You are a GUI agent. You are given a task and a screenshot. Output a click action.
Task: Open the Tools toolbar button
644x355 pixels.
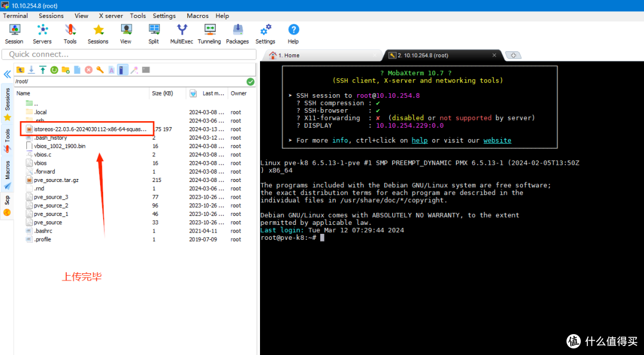click(70, 34)
